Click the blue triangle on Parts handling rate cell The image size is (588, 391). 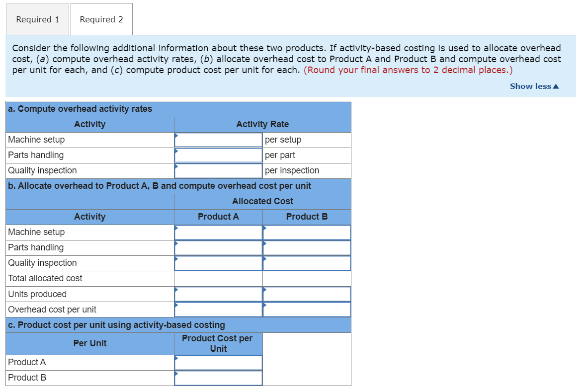[176, 151]
